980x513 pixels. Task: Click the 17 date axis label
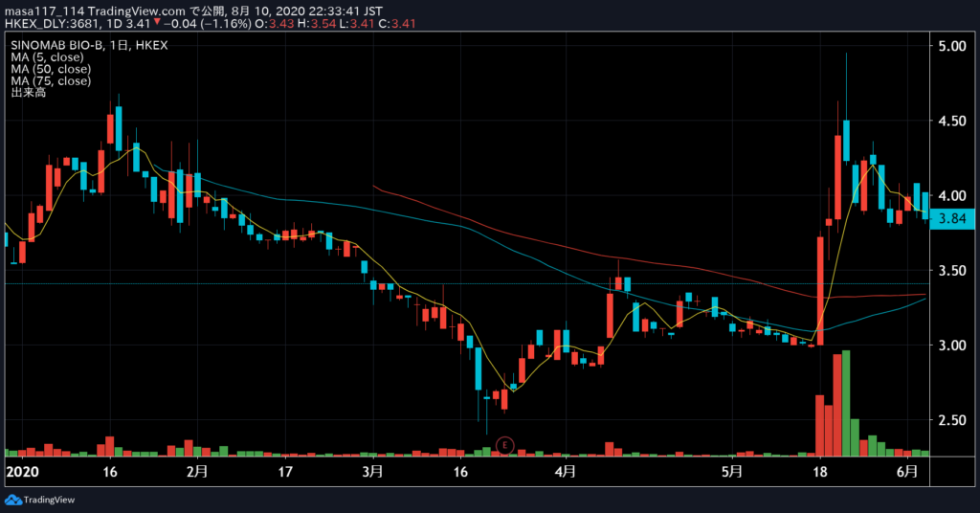[285, 472]
